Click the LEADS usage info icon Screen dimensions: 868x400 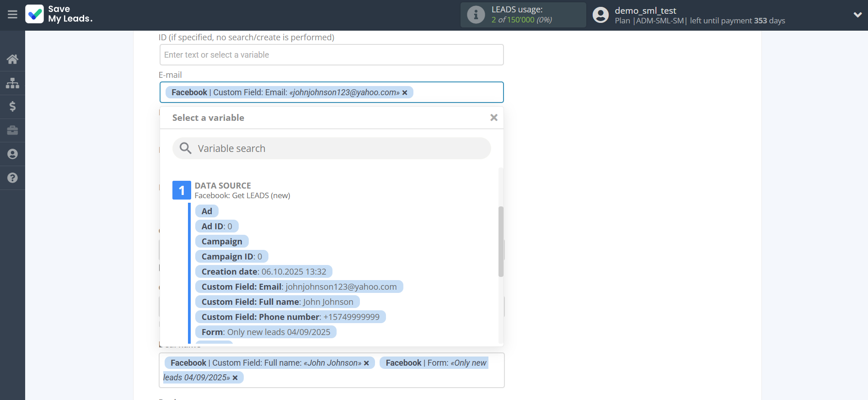(x=476, y=15)
